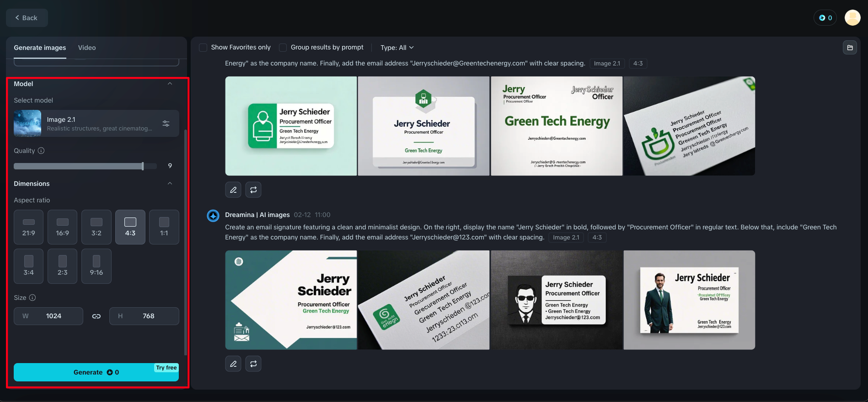Switch to the Generate images tab
Viewport: 868px width, 402px height.
point(40,48)
